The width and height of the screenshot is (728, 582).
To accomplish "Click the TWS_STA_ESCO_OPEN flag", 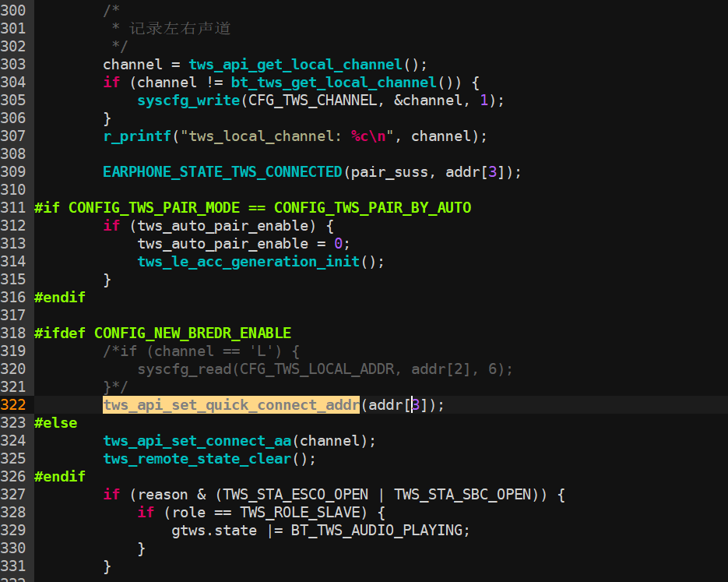I will coord(295,496).
